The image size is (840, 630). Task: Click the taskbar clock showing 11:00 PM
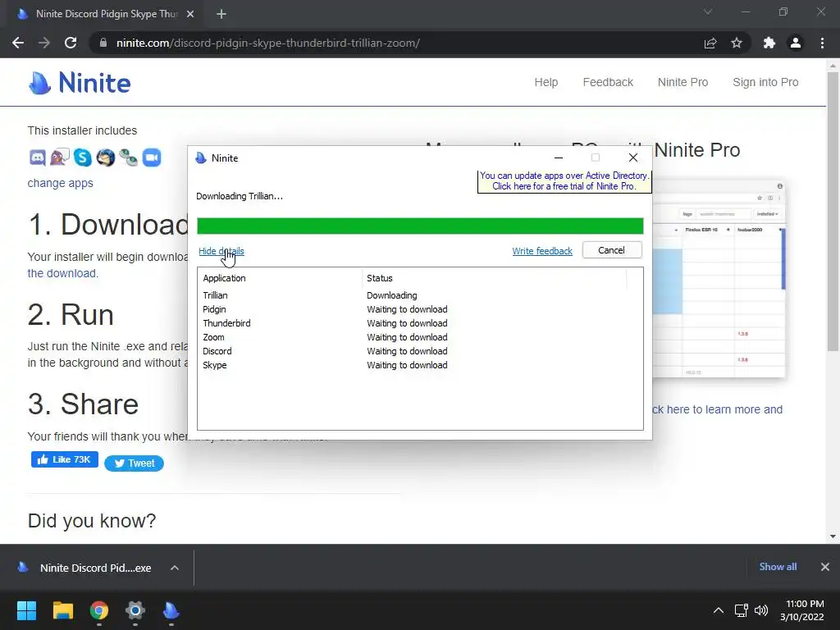tap(802, 610)
